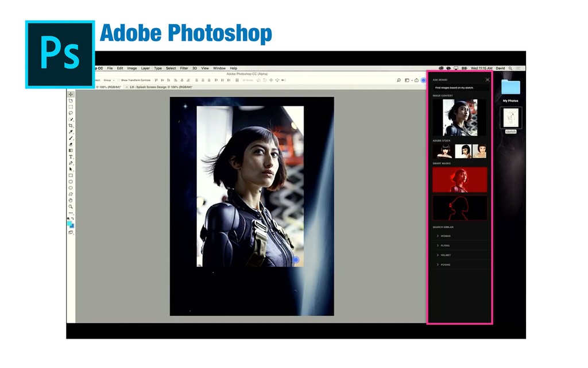Click the search icon in options bar
Screen dimensions: 588x368
[399, 80]
